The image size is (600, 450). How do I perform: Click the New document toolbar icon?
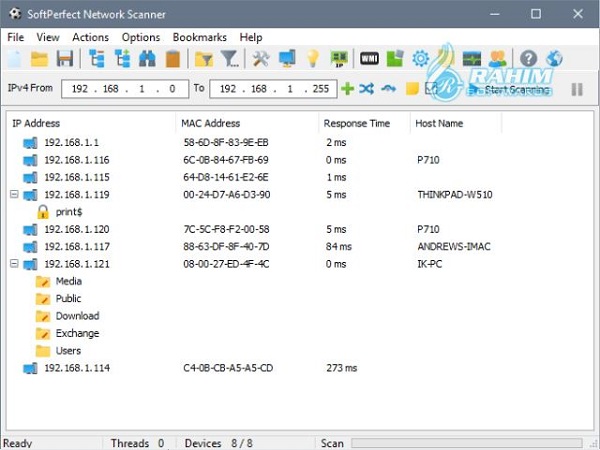[x=15, y=59]
